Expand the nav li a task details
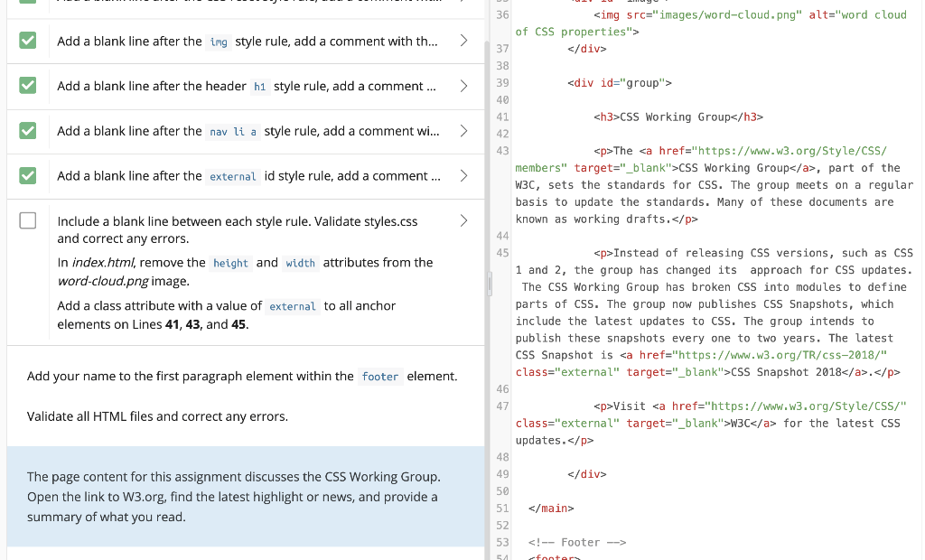 463,130
